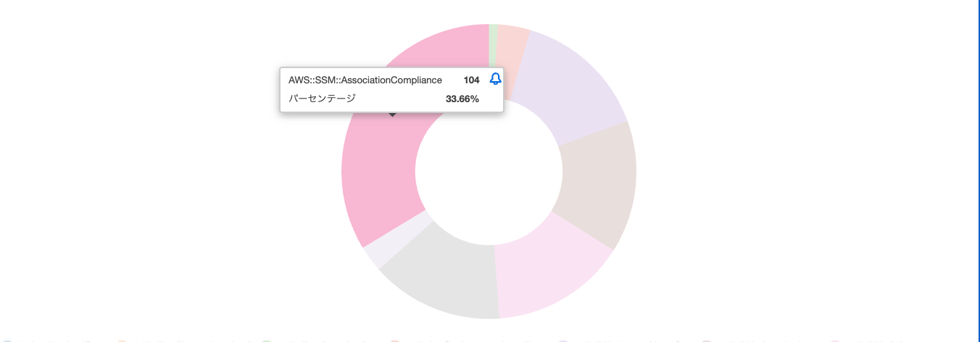Click the 33.66% percentage value
980x342 pixels.
point(462,99)
